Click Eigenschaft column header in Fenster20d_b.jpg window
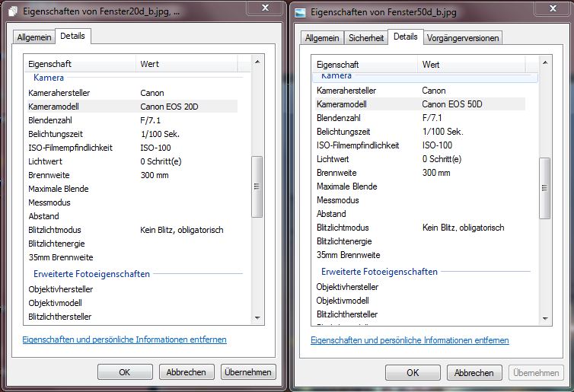The image size is (574, 392). click(x=80, y=64)
